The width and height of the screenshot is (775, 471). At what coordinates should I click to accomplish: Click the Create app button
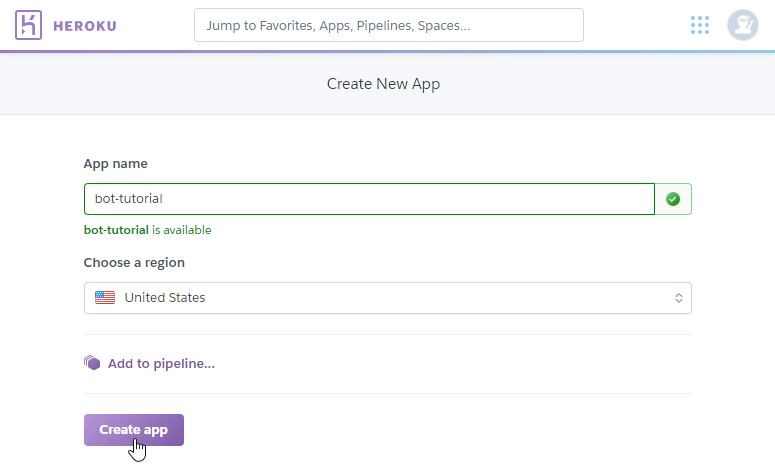134,430
